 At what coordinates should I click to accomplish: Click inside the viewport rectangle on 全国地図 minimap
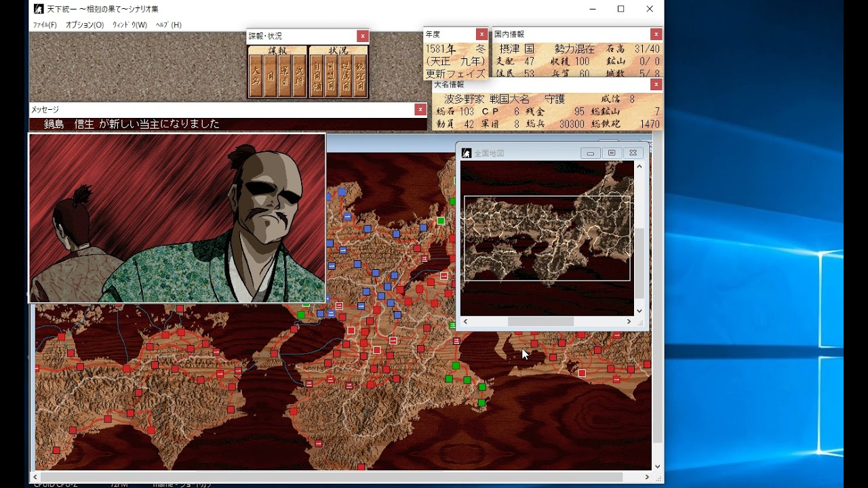tap(547, 238)
